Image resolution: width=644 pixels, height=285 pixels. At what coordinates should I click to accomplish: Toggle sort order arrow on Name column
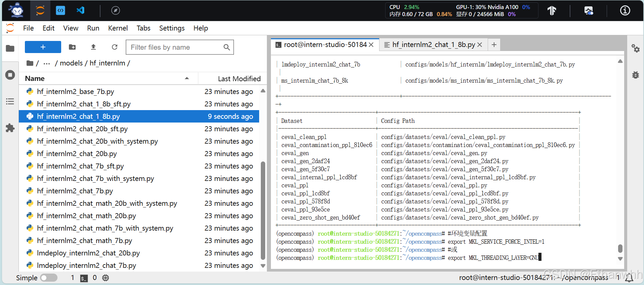click(187, 78)
